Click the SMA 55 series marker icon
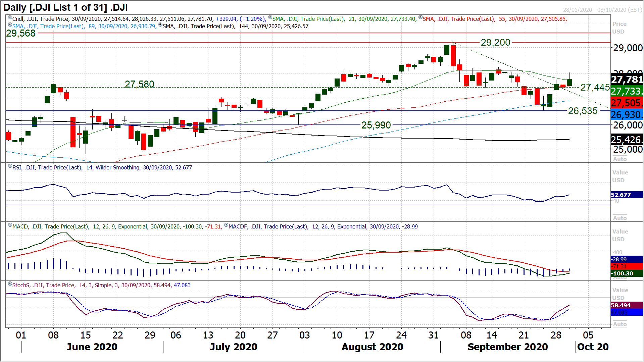Image resolution: width=644 pixels, height=362 pixels. pos(420,17)
